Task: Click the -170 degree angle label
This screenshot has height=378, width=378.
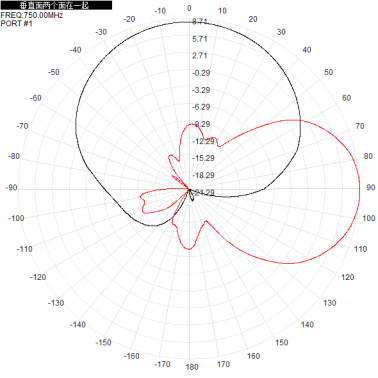Action: tap(162, 364)
